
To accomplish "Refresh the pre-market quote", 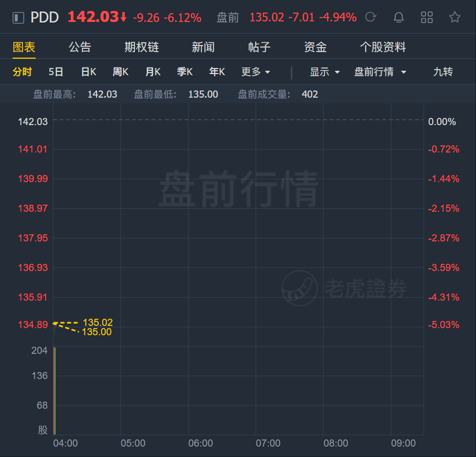I will pyautogui.click(x=371, y=17).
